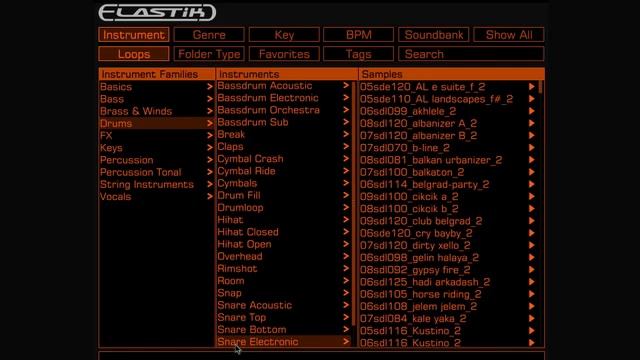Click the Show All button

(509, 35)
